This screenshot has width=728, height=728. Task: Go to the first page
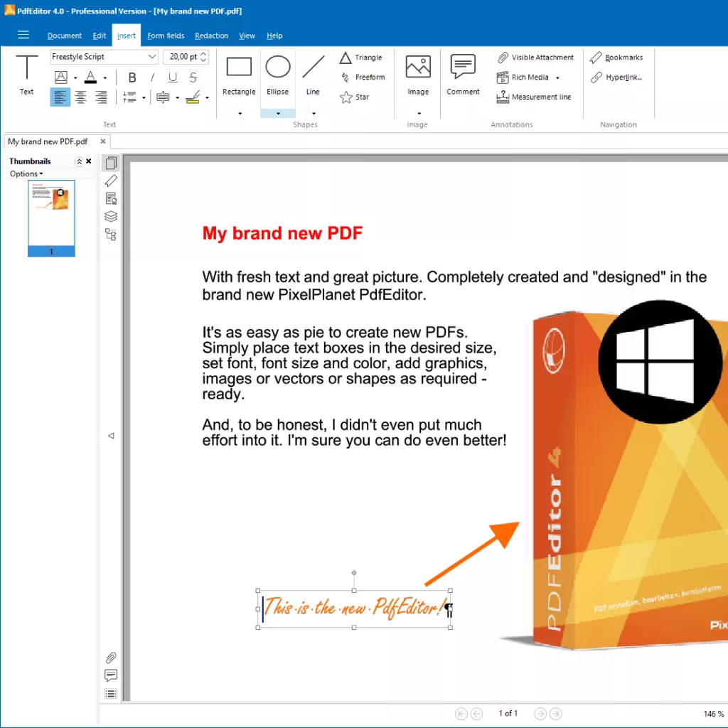coord(461,713)
